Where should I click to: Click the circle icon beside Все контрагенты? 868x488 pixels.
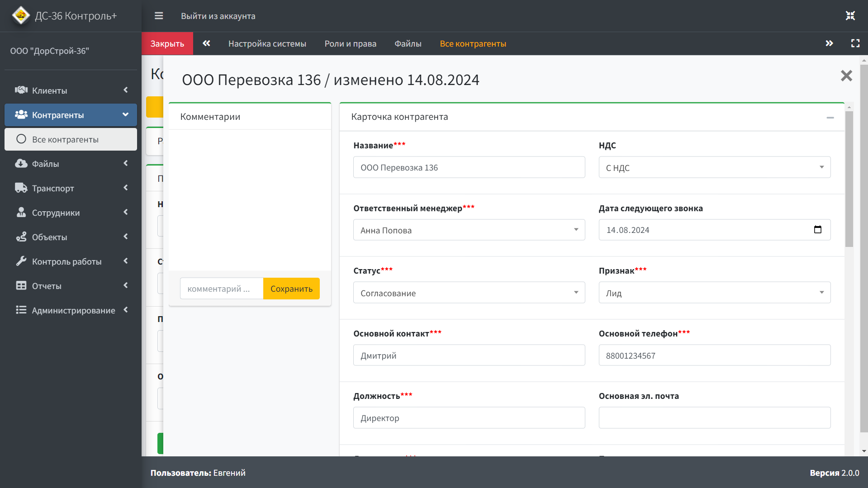click(x=21, y=139)
